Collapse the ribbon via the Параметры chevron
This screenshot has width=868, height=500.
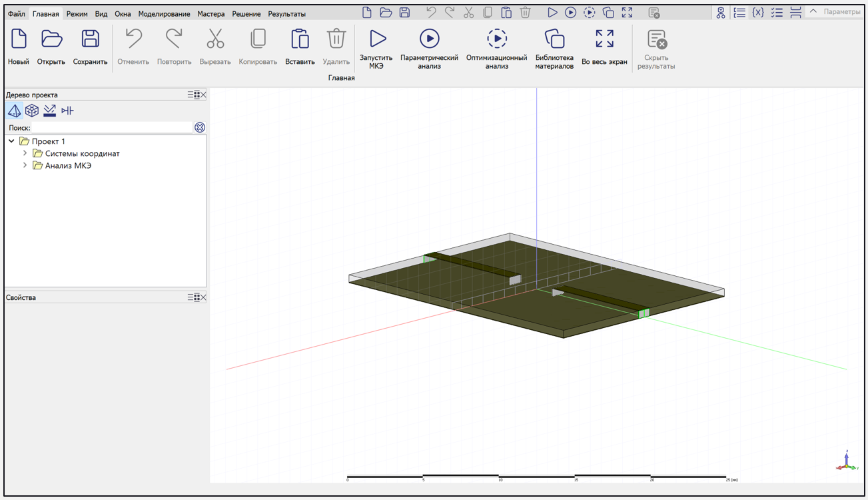coord(813,11)
